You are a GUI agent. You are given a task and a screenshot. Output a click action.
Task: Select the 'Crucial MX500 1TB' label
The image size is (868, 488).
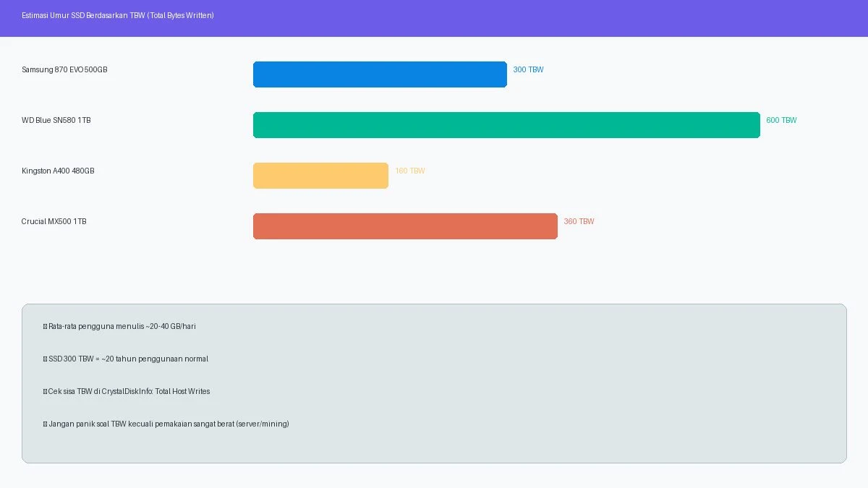coord(54,222)
